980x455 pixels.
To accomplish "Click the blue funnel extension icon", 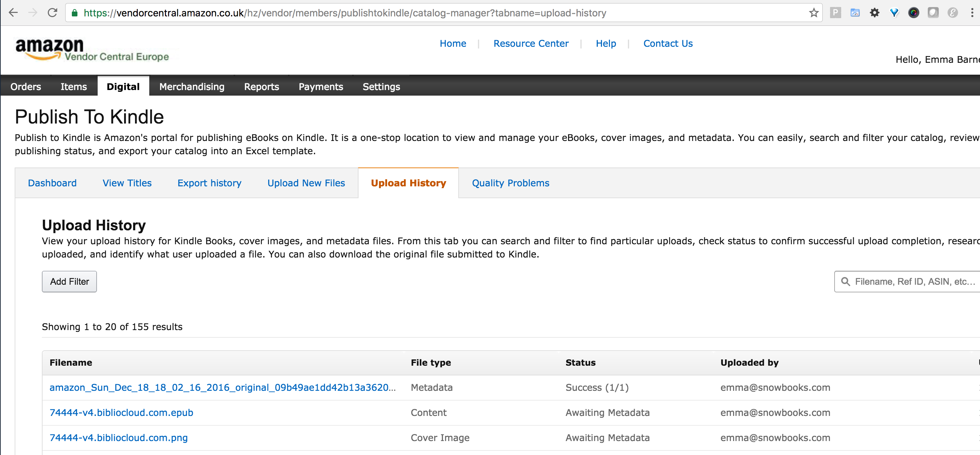I will coord(894,13).
